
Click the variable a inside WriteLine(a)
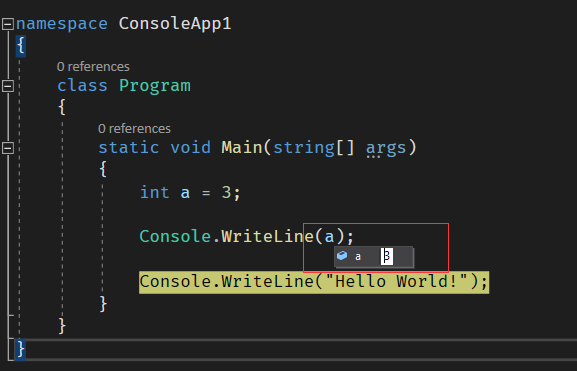(x=329, y=237)
